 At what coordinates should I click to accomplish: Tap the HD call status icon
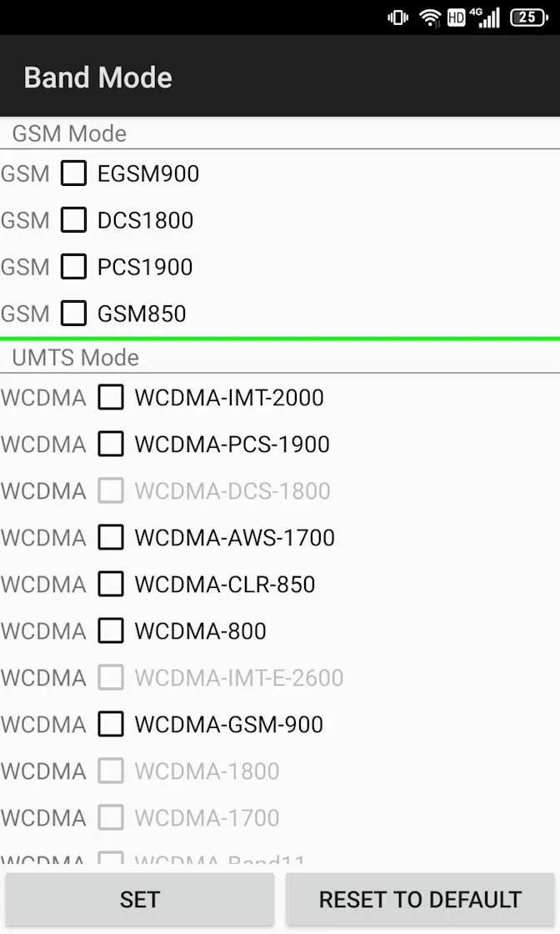[x=456, y=18]
